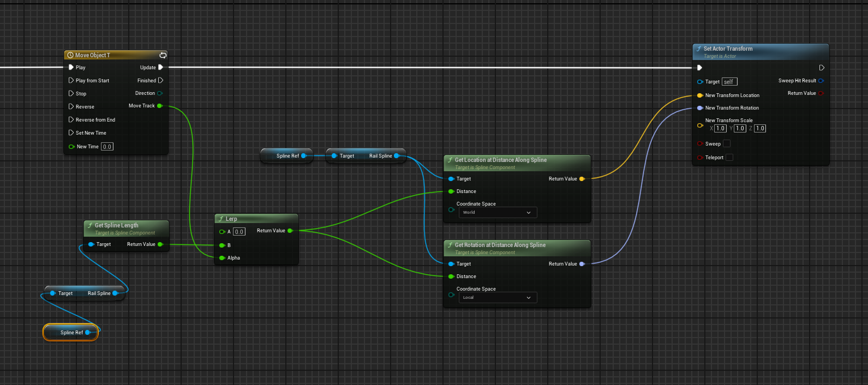Image resolution: width=868 pixels, height=385 pixels.
Task: Select the Set Actor Transform node header
Action: [x=761, y=52]
